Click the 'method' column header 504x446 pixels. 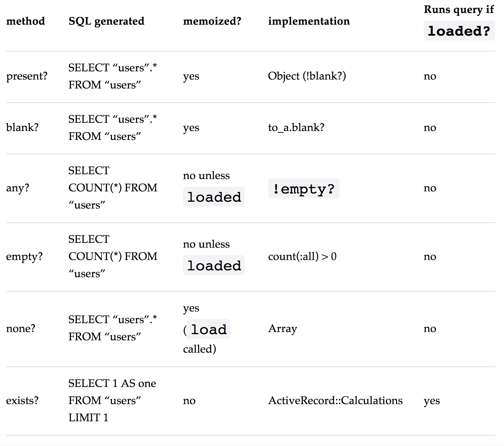(25, 21)
